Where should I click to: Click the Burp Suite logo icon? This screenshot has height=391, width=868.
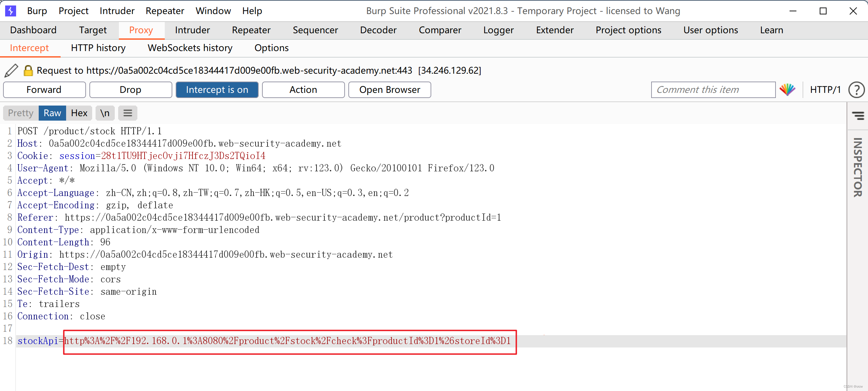pyautogui.click(x=10, y=11)
